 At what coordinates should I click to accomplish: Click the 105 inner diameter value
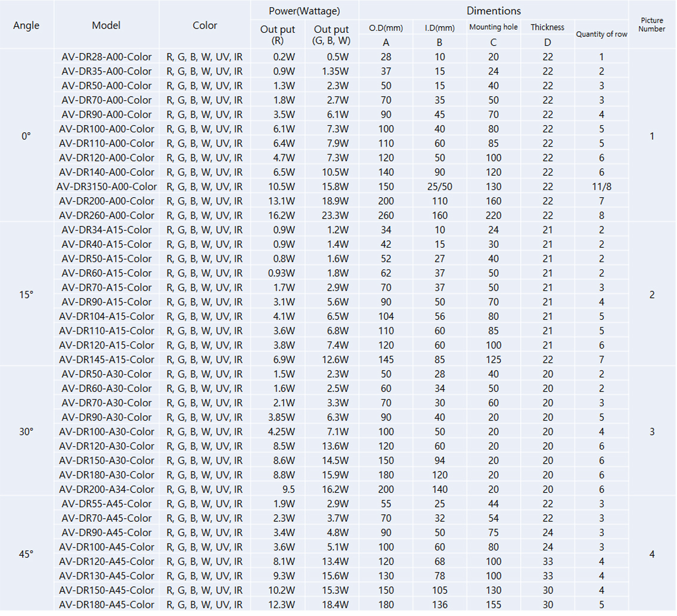click(440, 590)
